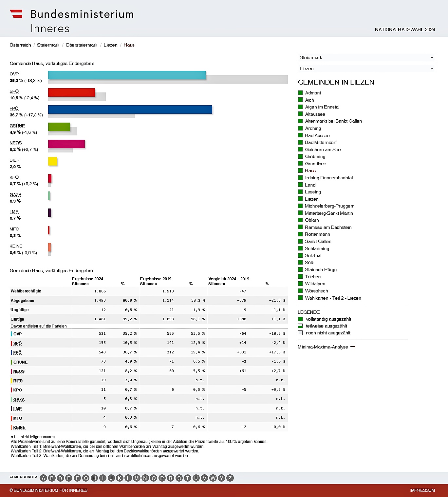Click the 'noch nicht ausgezählt' legend box

point(300,333)
